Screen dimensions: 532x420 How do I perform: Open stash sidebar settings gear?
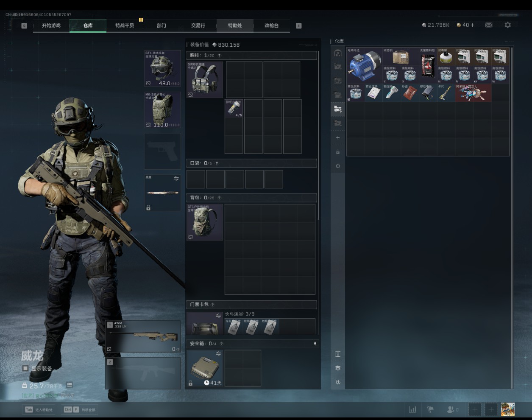point(338,166)
